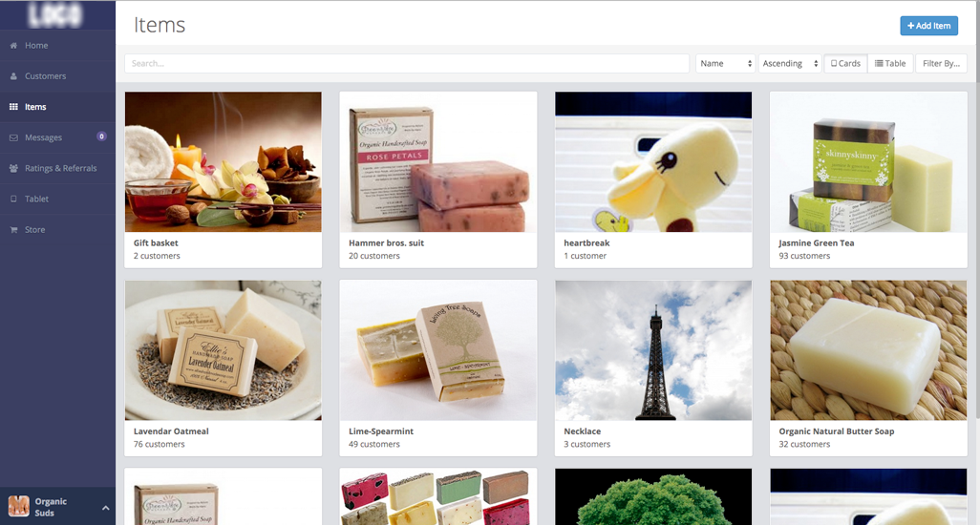The image size is (980, 525).
Task: Click the '32 customers' text
Action: (x=804, y=445)
